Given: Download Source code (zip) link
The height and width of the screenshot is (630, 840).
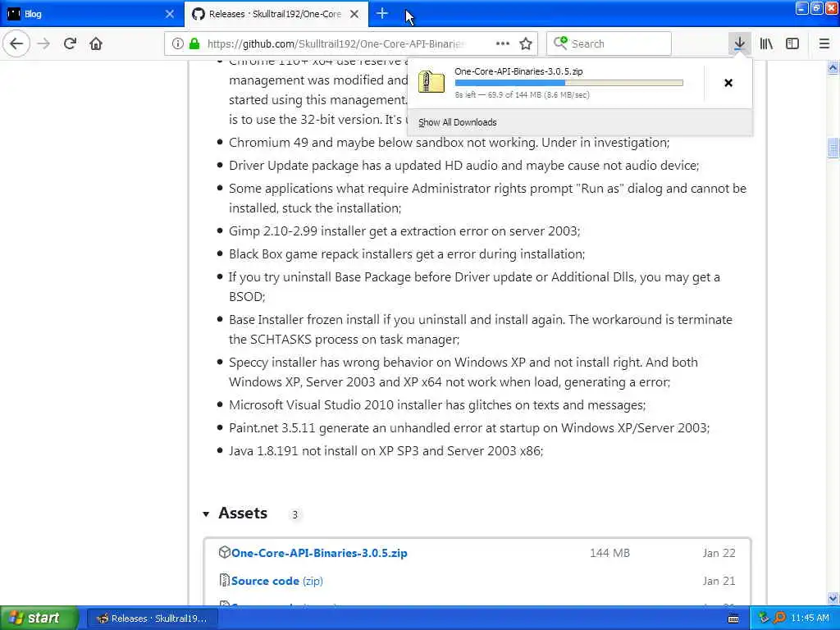Looking at the screenshot, I should [277, 581].
